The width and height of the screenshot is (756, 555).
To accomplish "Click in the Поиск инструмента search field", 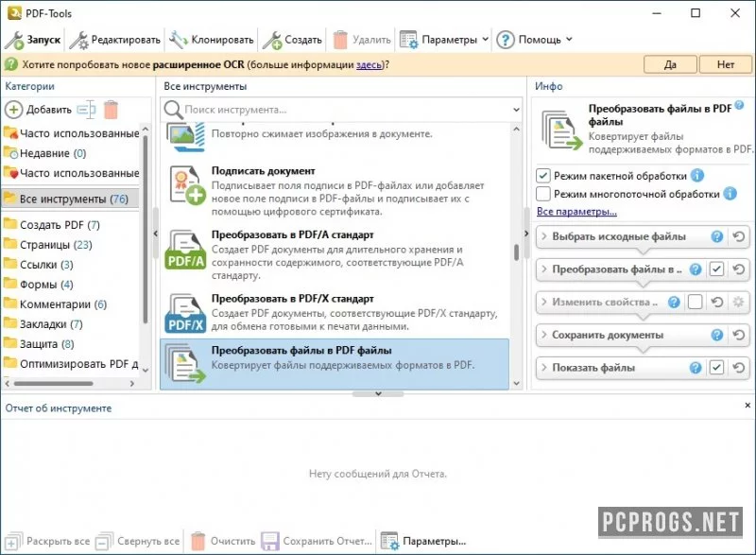I will 345,110.
